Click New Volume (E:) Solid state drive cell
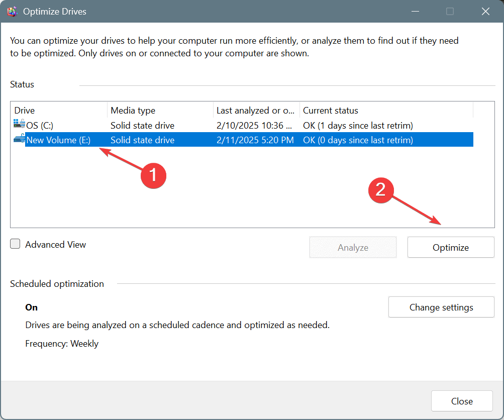Viewport: 504px width, 420px height. pyautogui.click(x=143, y=140)
